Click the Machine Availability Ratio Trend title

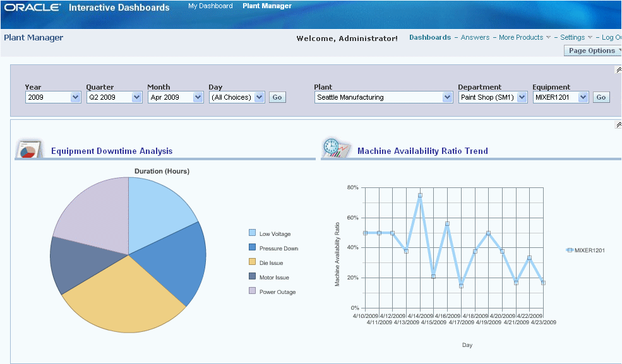click(x=422, y=151)
